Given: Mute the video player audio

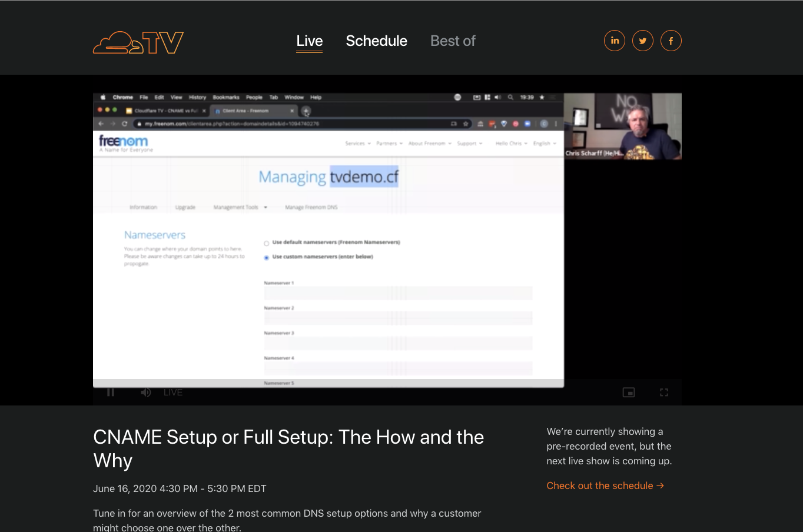Looking at the screenshot, I should pos(145,392).
